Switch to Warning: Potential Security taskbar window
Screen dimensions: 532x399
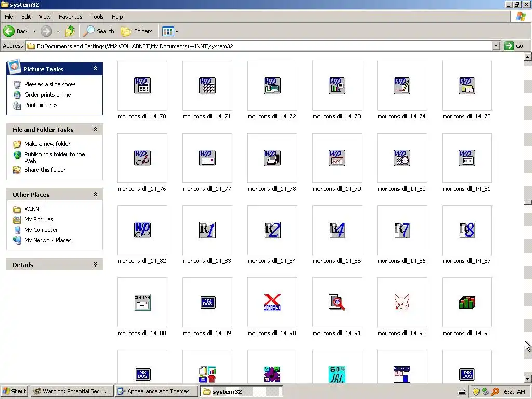(72, 391)
